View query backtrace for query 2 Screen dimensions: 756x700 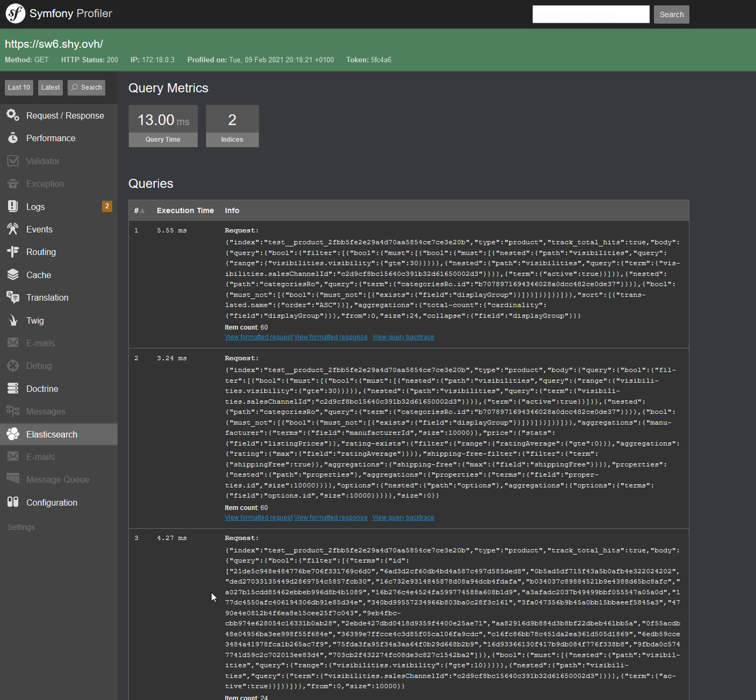(x=403, y=517)
